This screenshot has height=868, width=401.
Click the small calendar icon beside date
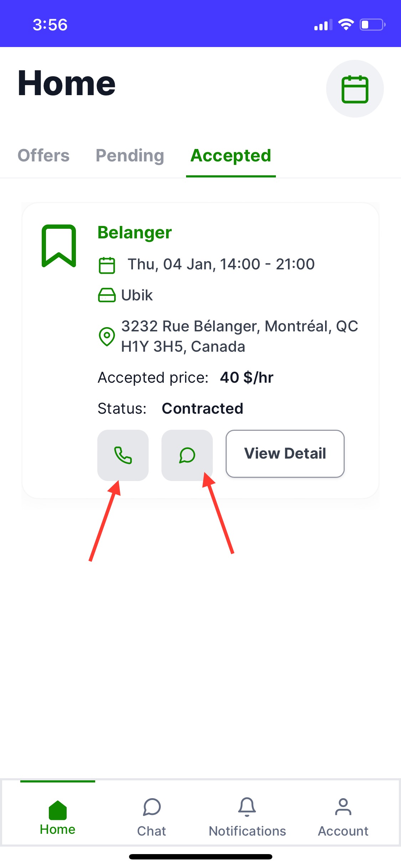pos(107,265)
